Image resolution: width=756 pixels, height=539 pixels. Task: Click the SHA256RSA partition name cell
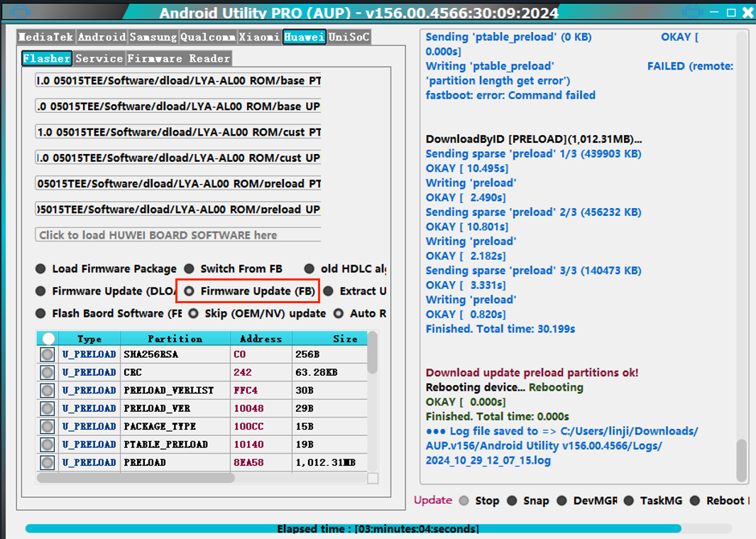pyautogui.click(x=175, y=354)
